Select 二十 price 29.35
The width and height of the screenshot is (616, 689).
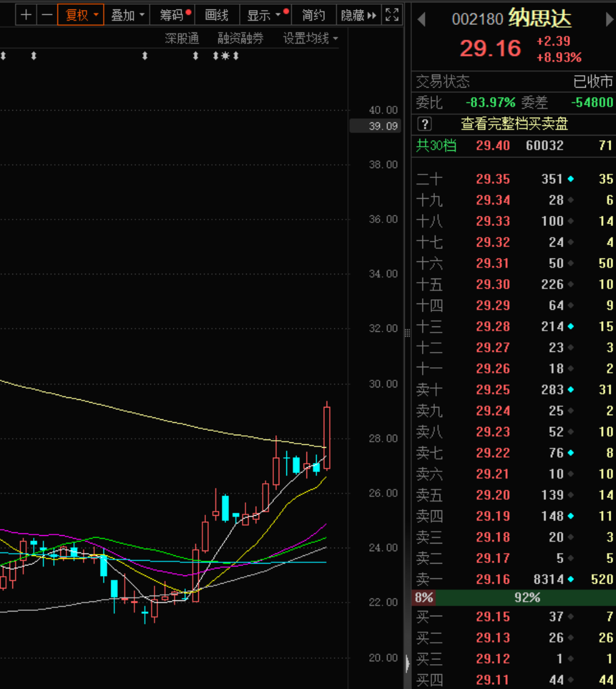493,179
